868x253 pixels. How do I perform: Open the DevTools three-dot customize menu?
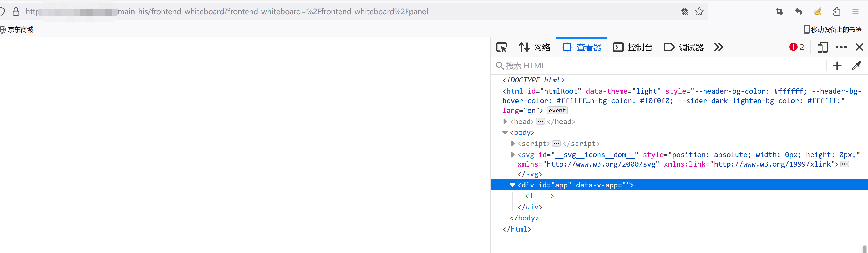(x=842, y=47)
